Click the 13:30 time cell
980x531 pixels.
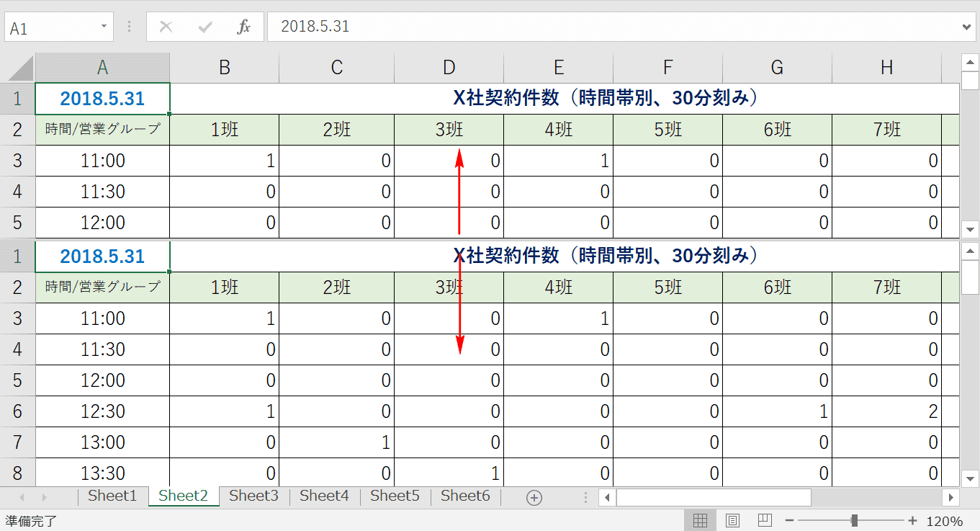(103, 473)
